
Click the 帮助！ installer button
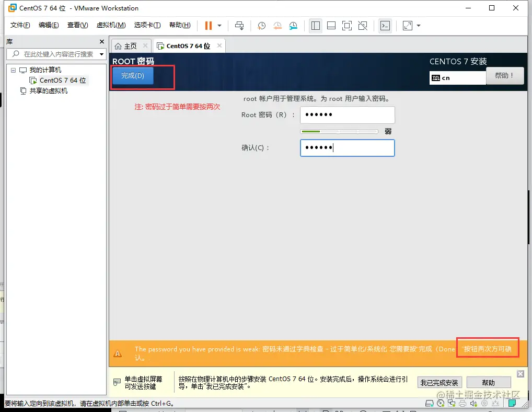[x=505, y=75]
